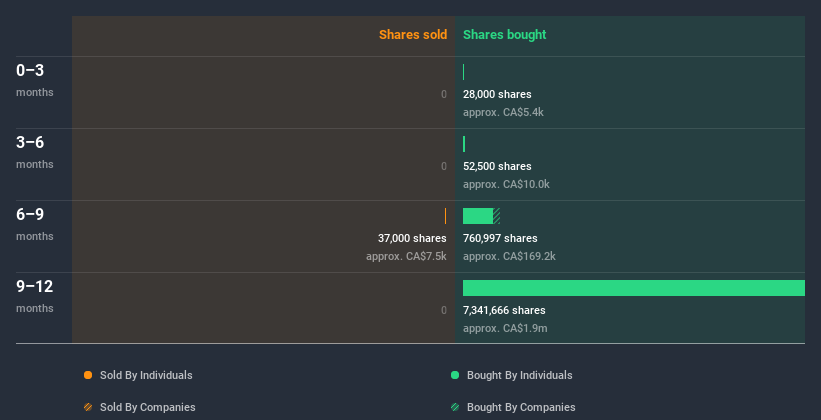The width and height of the screenshot is (821, 420).
Task: Click the Shares sold column header
Action: click(413, 35)
